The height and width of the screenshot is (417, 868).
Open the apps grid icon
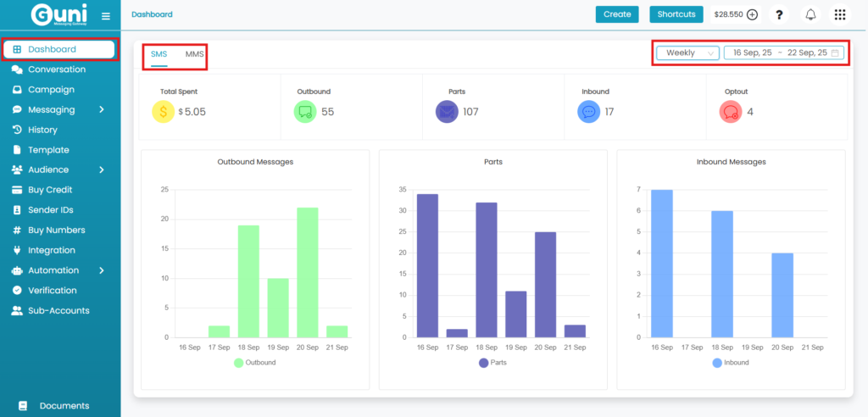click(840, 14)
